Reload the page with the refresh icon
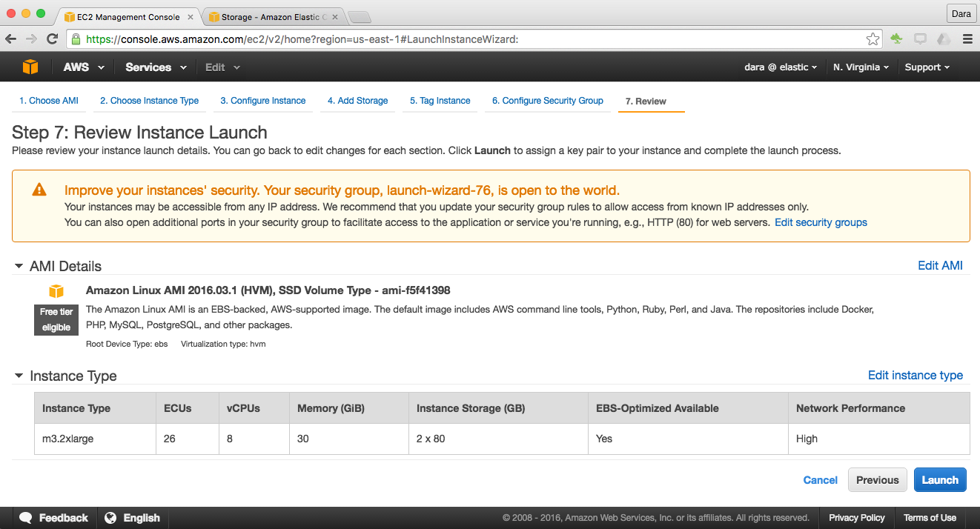 click(52, 39)
